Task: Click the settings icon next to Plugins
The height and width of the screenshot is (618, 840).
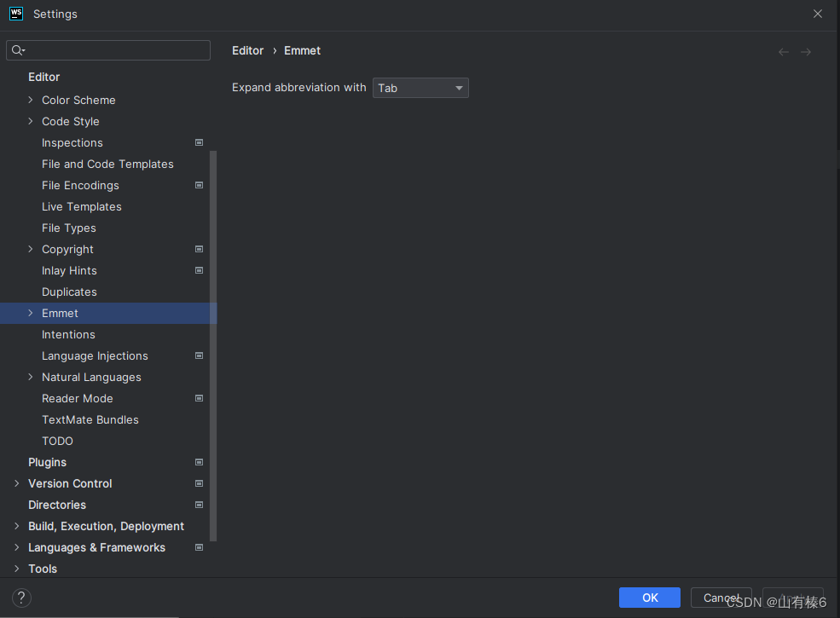Action: pos(198,462)
